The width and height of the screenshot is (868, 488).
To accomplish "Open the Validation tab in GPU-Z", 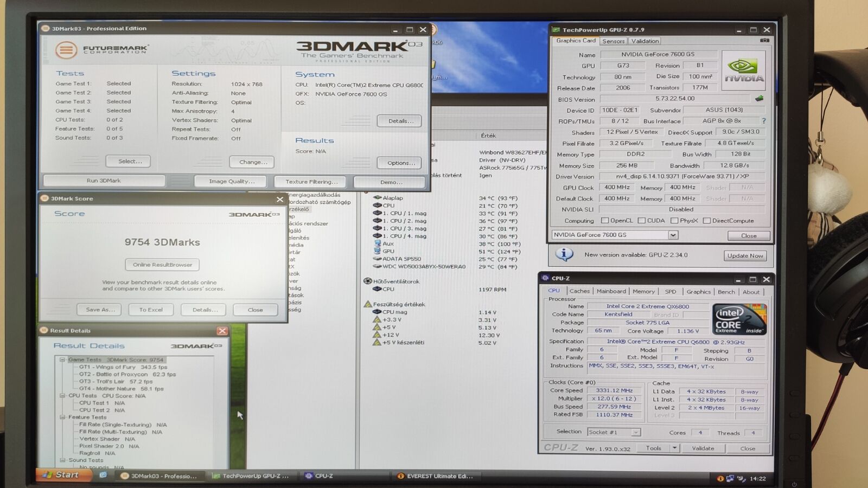I will [645, 41].
